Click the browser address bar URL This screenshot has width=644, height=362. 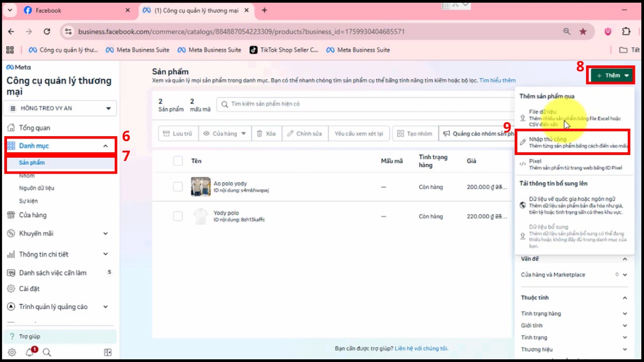tap(241, 32)
